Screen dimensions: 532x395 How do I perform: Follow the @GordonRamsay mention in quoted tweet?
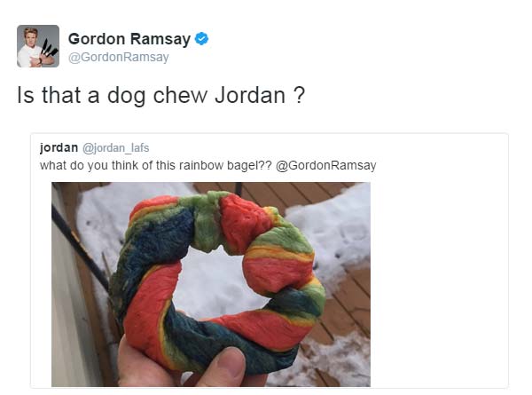point(325,165)
